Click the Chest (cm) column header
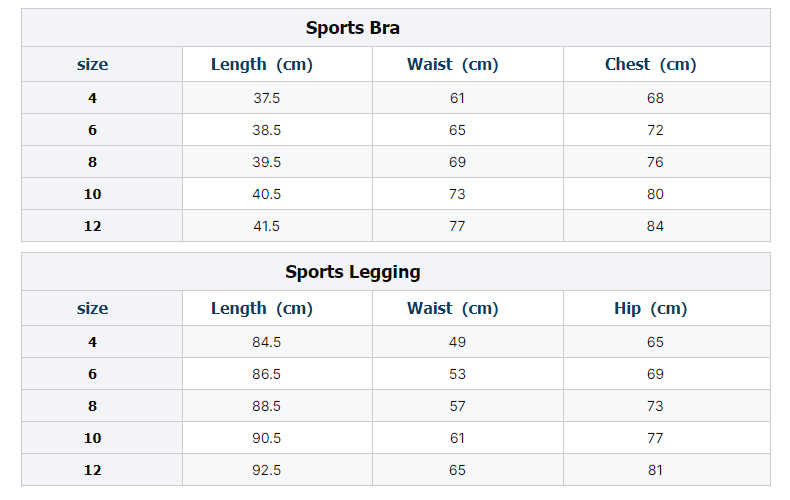Viewport: 790px width, 500px height. pos(650,65)
